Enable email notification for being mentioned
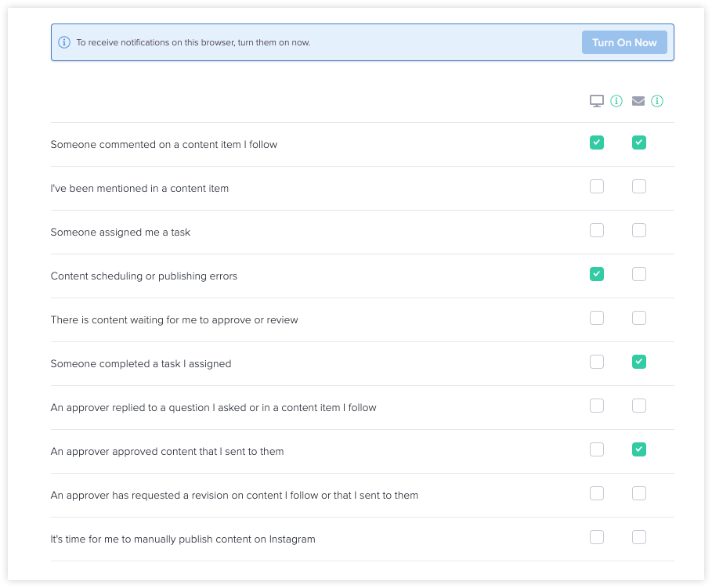712x588 pixels. point(639,186)
